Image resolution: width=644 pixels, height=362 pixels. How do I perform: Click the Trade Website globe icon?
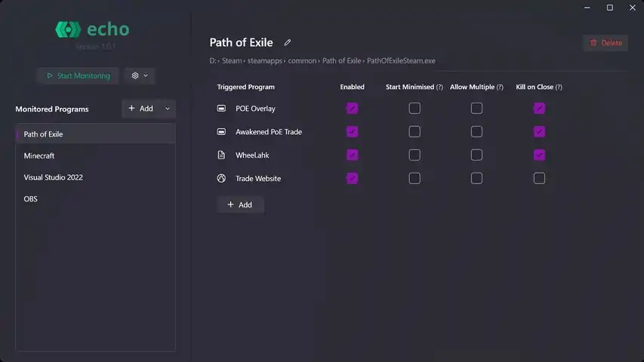[221, 179]
